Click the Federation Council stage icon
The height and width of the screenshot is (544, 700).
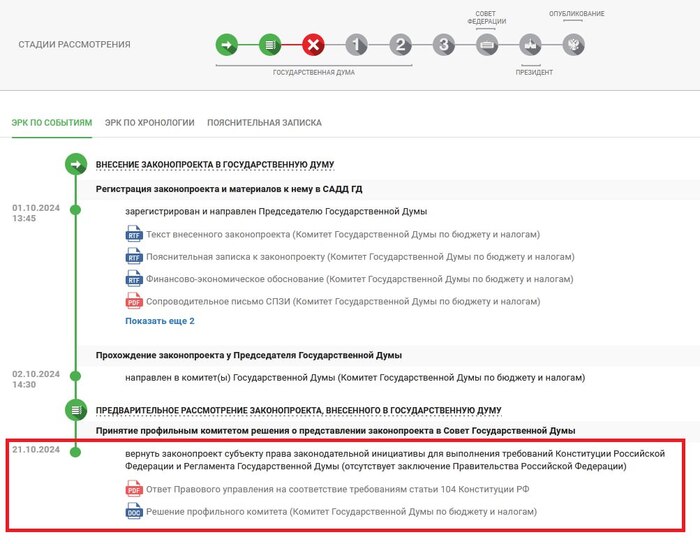[487, 45]
